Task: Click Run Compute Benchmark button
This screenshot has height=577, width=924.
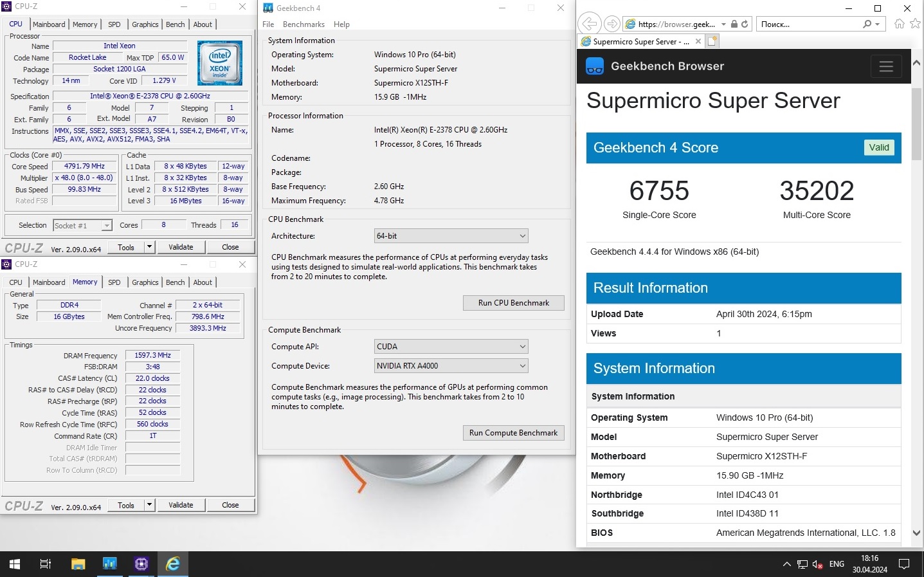Action: pos(514,433)
